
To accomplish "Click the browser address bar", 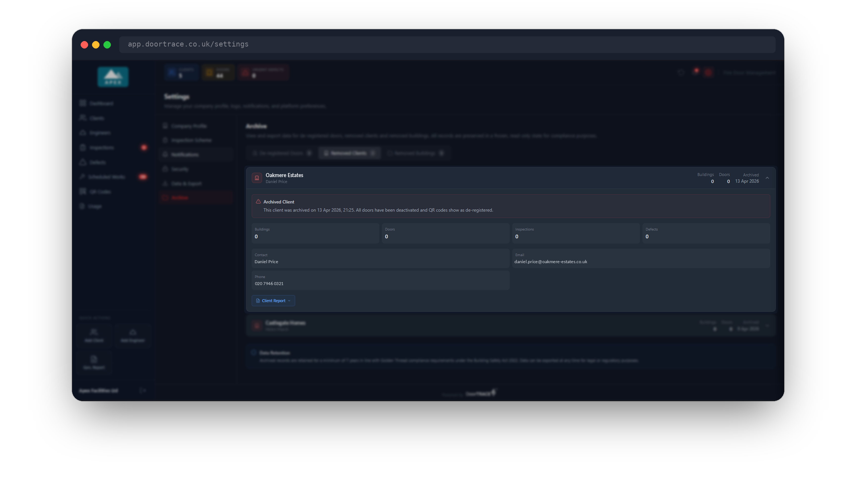I will (447, 45).
